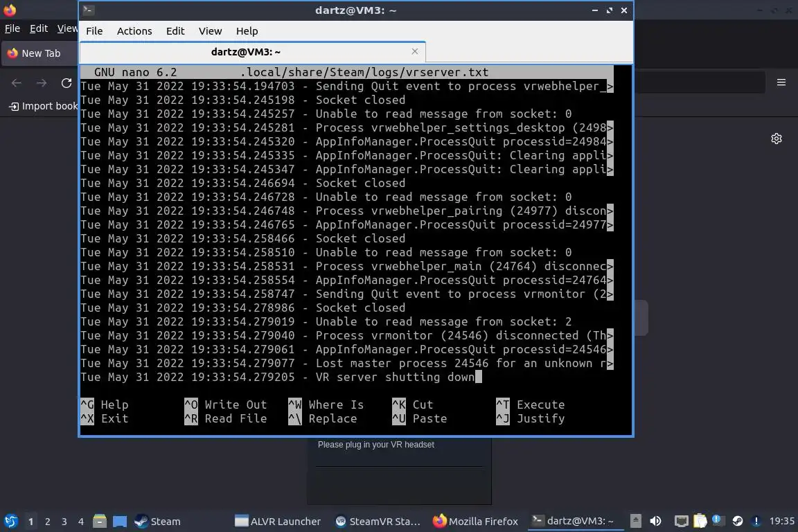Click the nano ^J Justify shortcut
The image size is (798, 532).
pyautogui.click(x=531, y=418)
